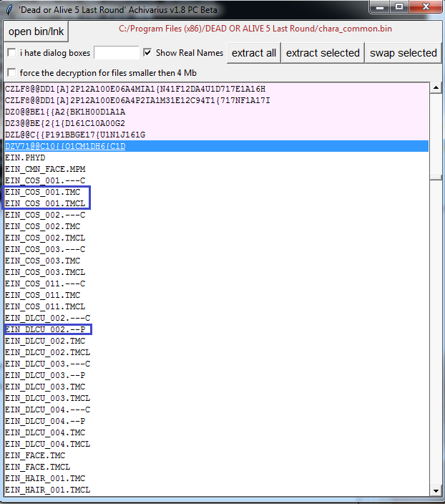Minimize the Achivarius window
445x504 pixels.
click(x=380, y=7)
